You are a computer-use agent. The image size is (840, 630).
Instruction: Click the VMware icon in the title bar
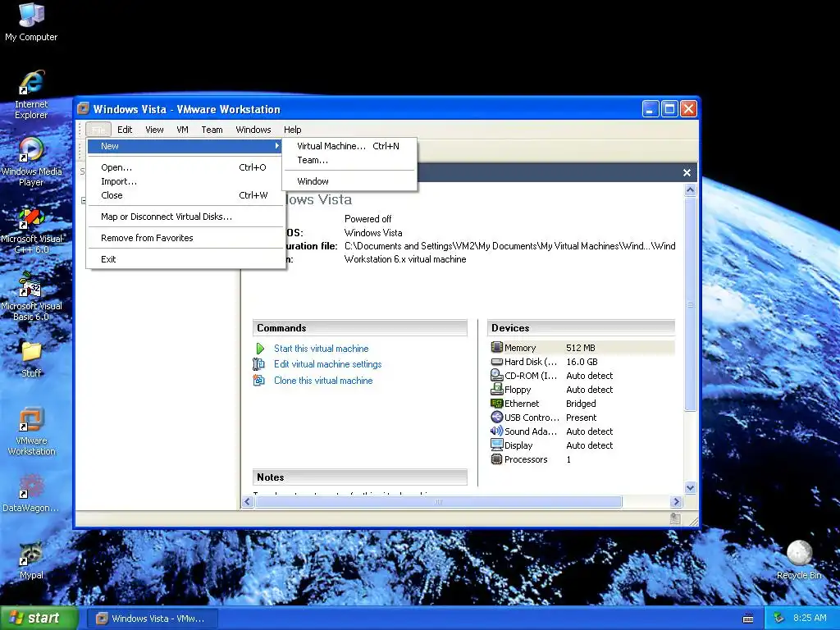point(83,109)
